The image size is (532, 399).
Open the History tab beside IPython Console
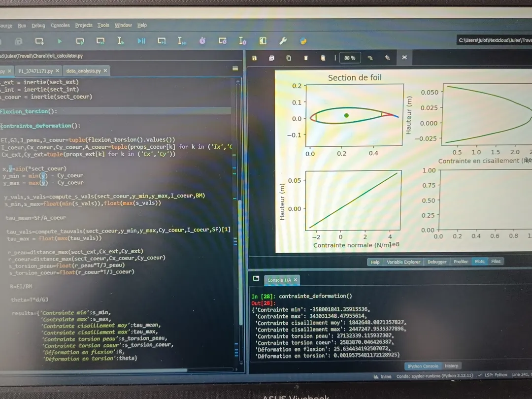[x=451, y=366]
